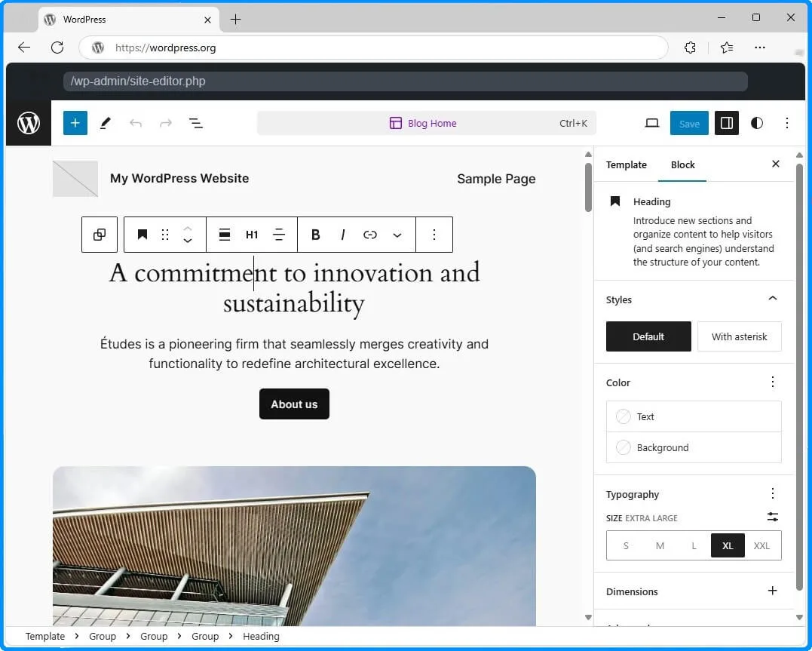Toggle the Settings sidebar panel button

727,123
